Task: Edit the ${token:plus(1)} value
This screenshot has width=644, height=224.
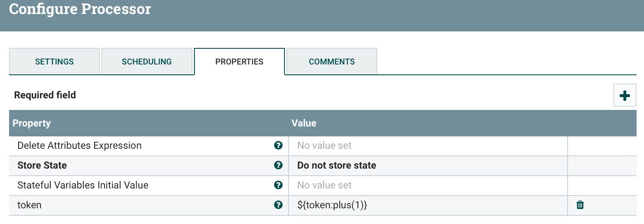Action: tap(428, 205)
